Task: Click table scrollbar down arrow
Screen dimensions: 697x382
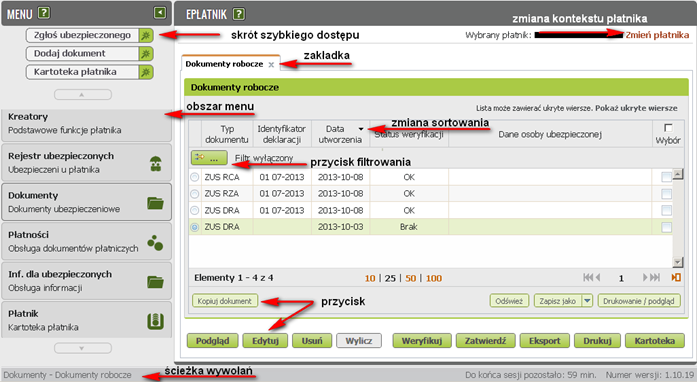Action: click(x=677, y=262)
